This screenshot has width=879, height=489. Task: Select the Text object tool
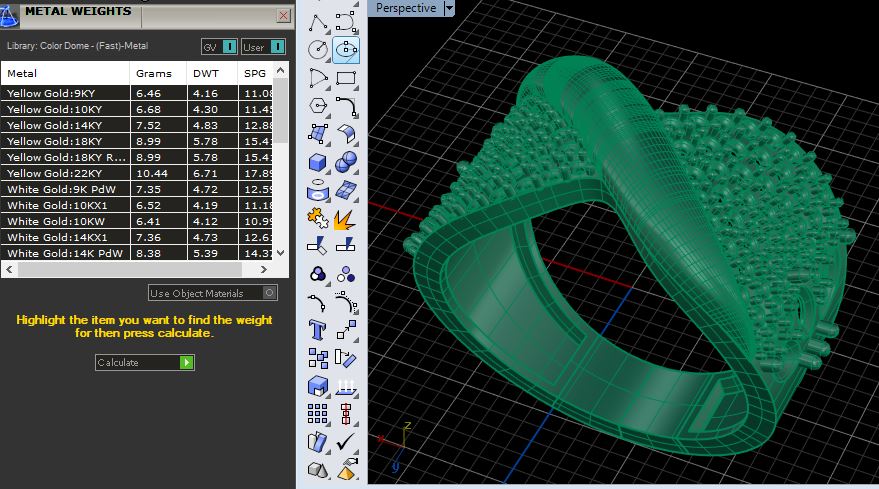click(318, 330)
